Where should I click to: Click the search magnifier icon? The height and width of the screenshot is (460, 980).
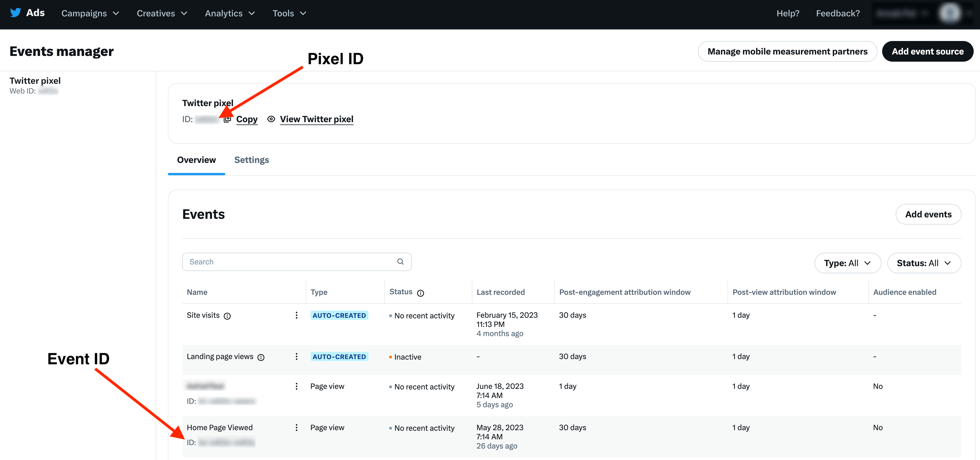[x=400, y=262]
